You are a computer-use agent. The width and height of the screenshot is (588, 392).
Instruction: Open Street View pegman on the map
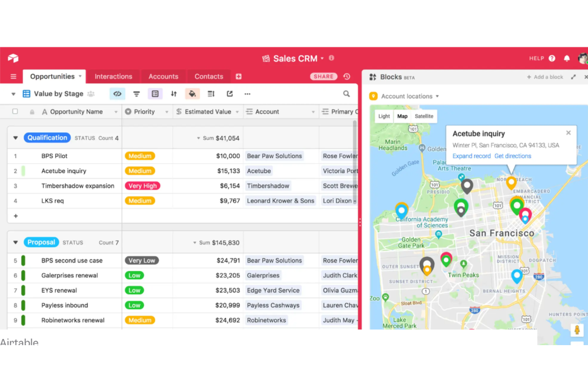[577, 330]
